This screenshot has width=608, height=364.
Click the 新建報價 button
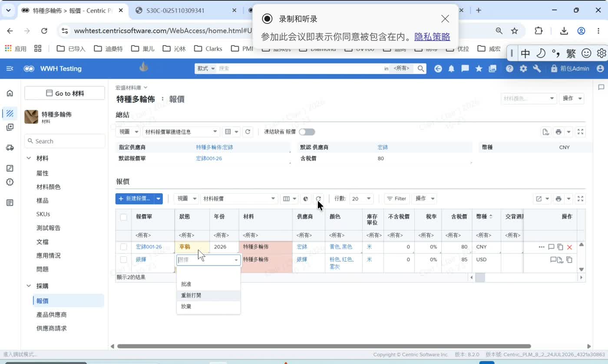point(135,199)
